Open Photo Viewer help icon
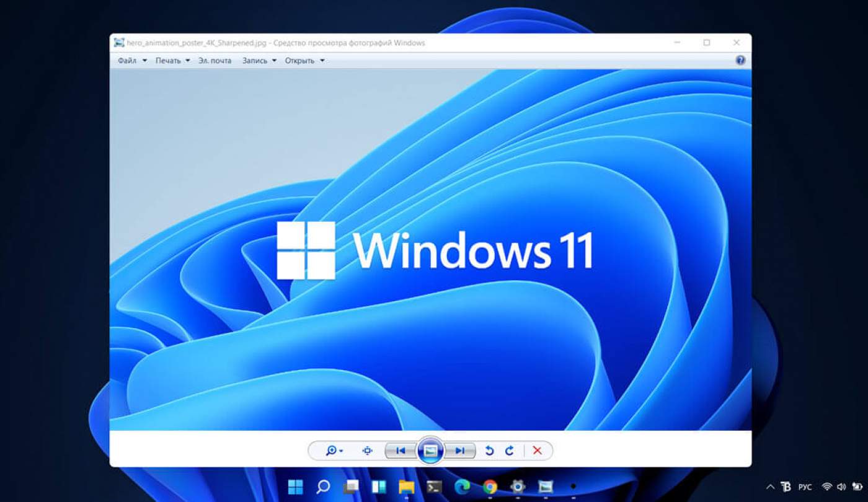Viewport: 868px width, 502px height. [x=740, y=60]
